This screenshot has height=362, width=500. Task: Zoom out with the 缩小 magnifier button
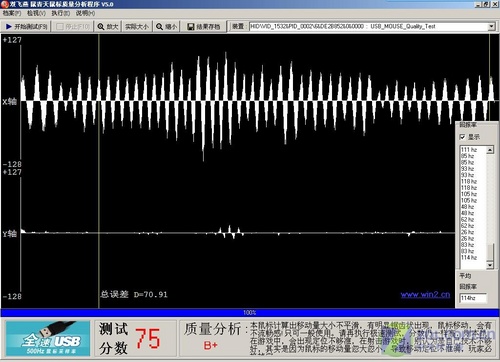tap(166, 27)
